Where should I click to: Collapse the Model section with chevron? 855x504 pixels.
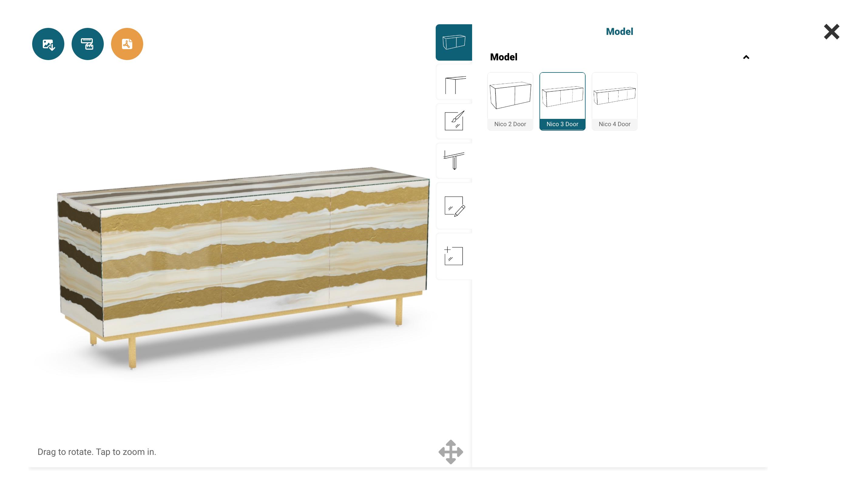(746, 57)
